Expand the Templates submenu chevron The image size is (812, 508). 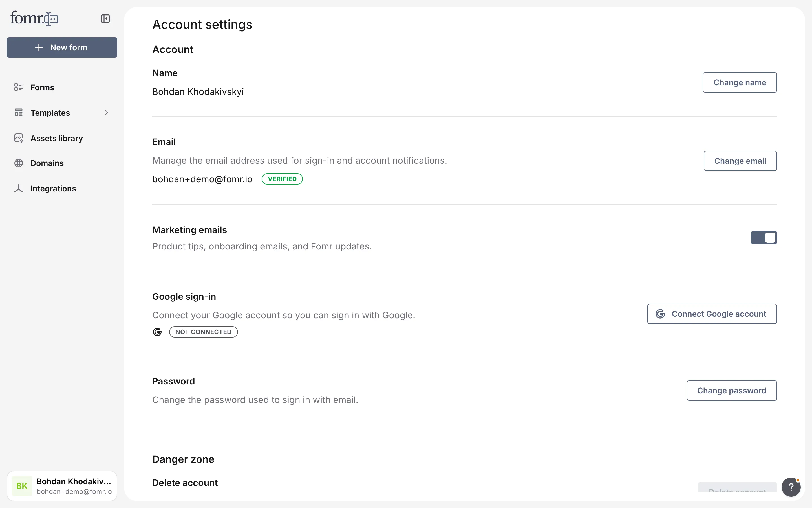pyautogui.click(x=106, y=113)
